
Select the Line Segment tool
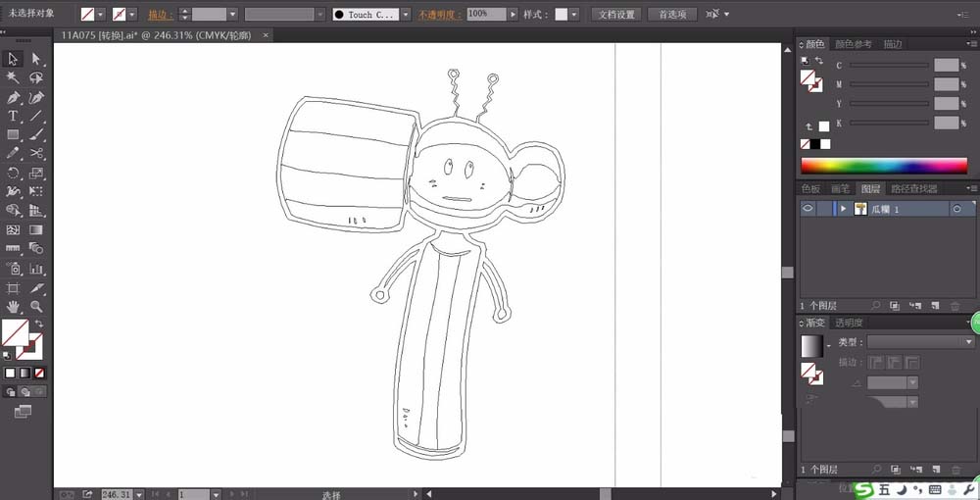click(x=36, y=116)
